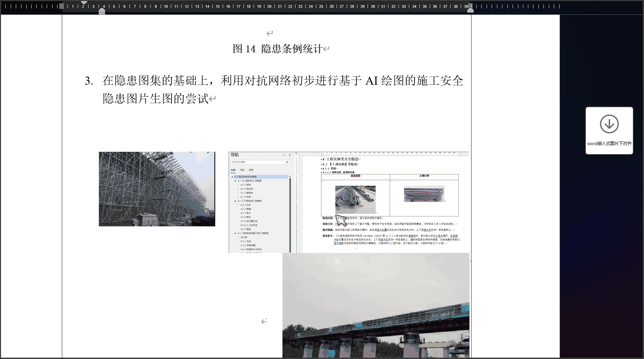Click the word嵌入式图片下对齐 download arrow button
This screenshot has height=359, width=644.
[609, 124]
